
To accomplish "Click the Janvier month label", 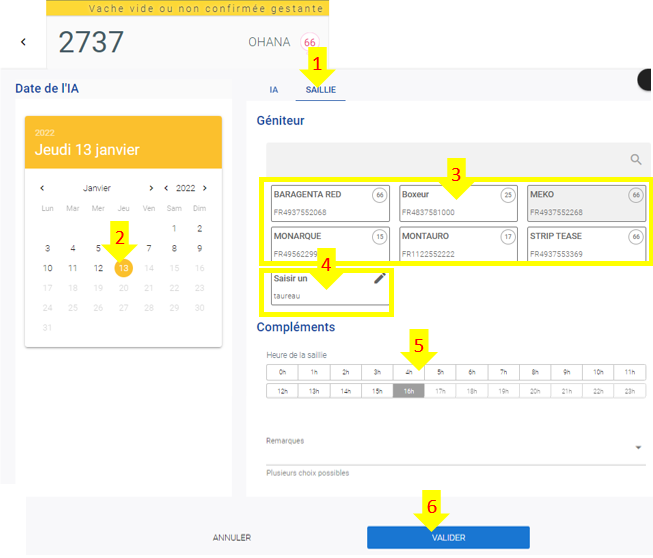I will pyautogui.click(x=97, y=188).
